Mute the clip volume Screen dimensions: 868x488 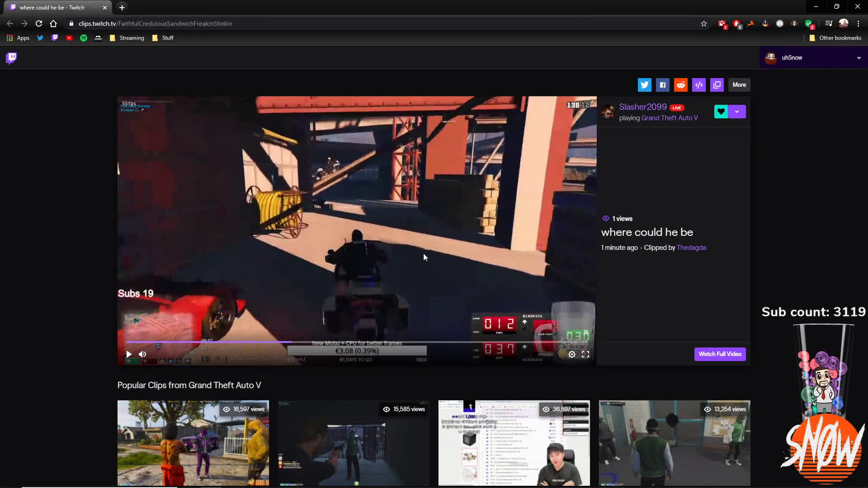143,354
